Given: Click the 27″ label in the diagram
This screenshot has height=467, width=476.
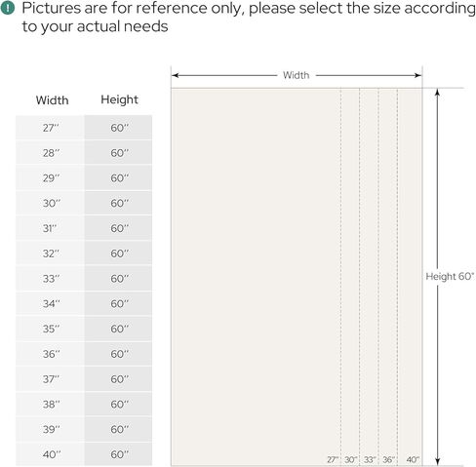Looking at the screenshot, I should (x=333, y=460).
